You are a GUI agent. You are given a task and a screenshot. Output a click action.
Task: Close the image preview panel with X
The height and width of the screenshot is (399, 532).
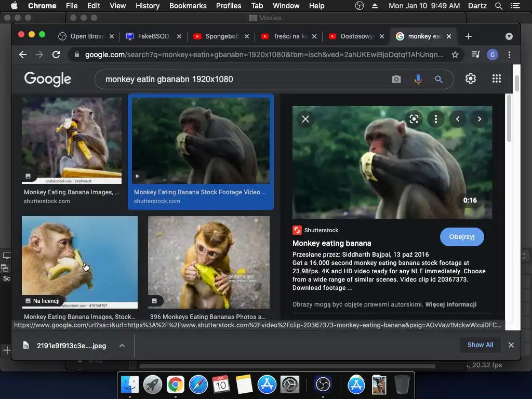(305, 119)
